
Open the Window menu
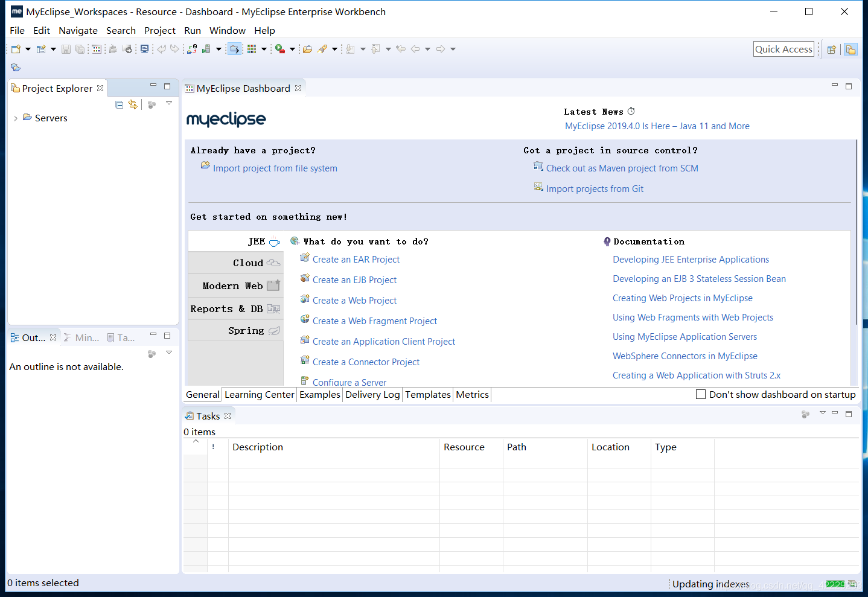point(228,30)
